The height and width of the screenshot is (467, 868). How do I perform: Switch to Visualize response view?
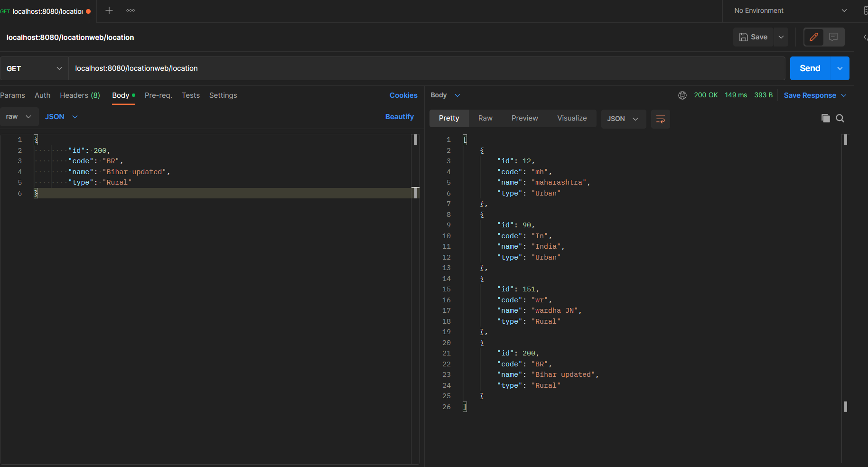(x=572, y=118)
